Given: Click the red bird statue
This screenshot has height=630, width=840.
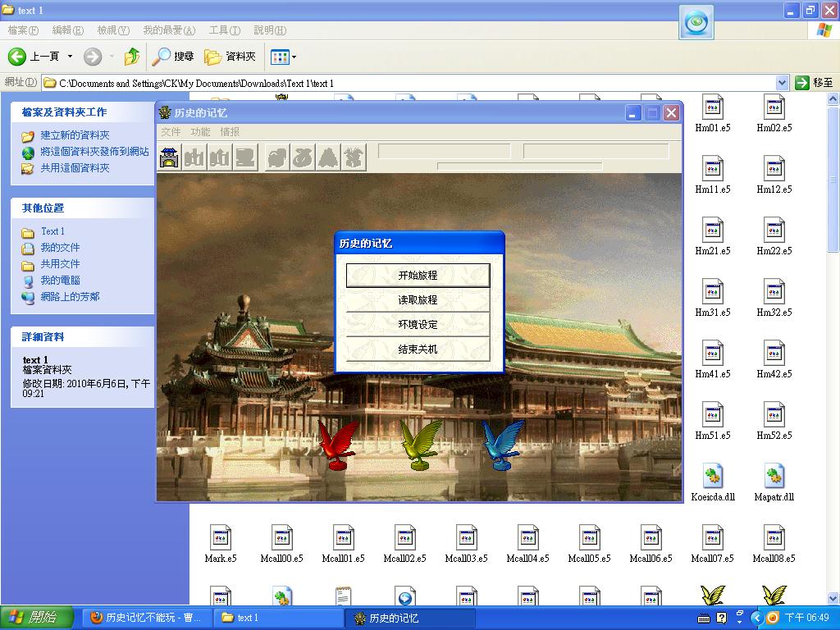Looking at the screenshot, I should pos(338,444).
